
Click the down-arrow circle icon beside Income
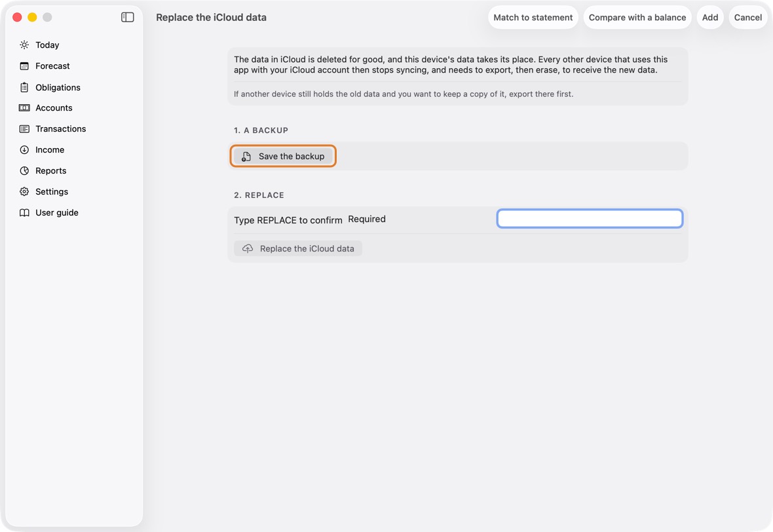pos(24,150)
